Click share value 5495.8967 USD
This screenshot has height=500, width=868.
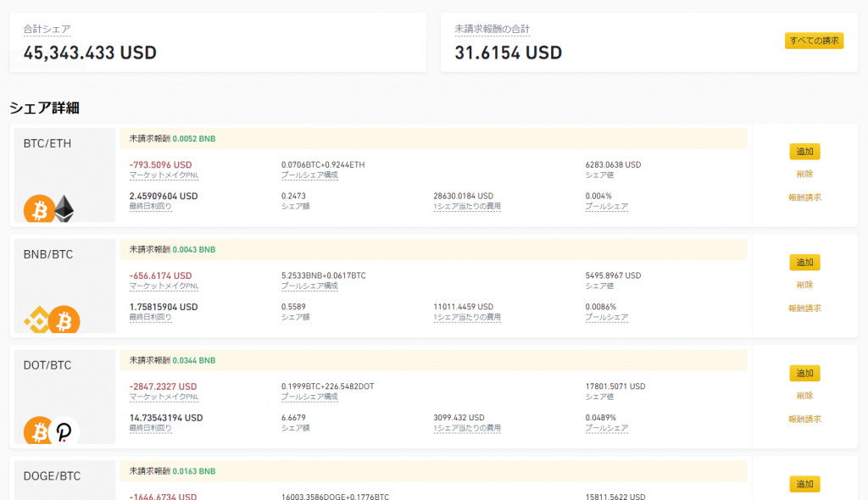point(613,275)
